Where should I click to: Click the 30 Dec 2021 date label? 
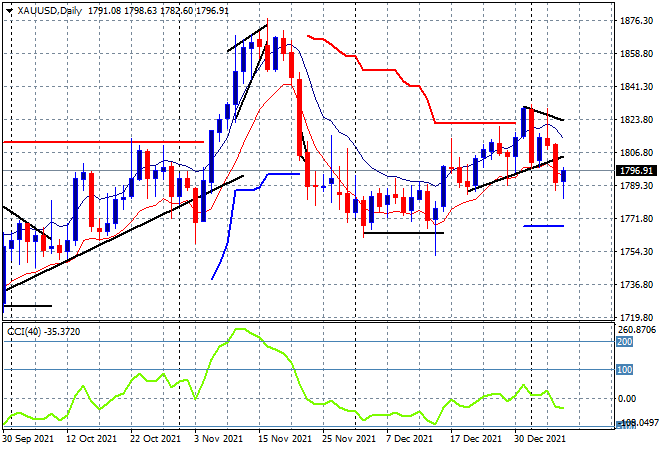click(540, 439)
